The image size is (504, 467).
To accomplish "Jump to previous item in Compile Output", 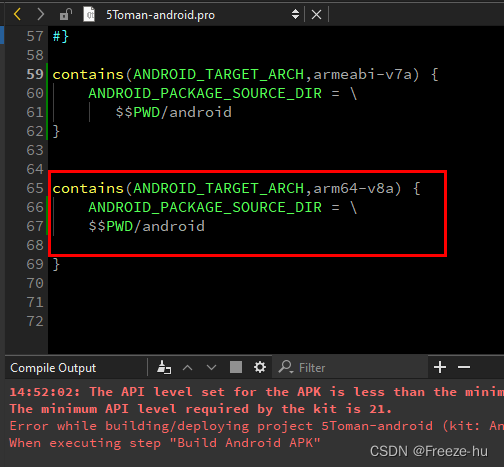I will coord(188,368).
